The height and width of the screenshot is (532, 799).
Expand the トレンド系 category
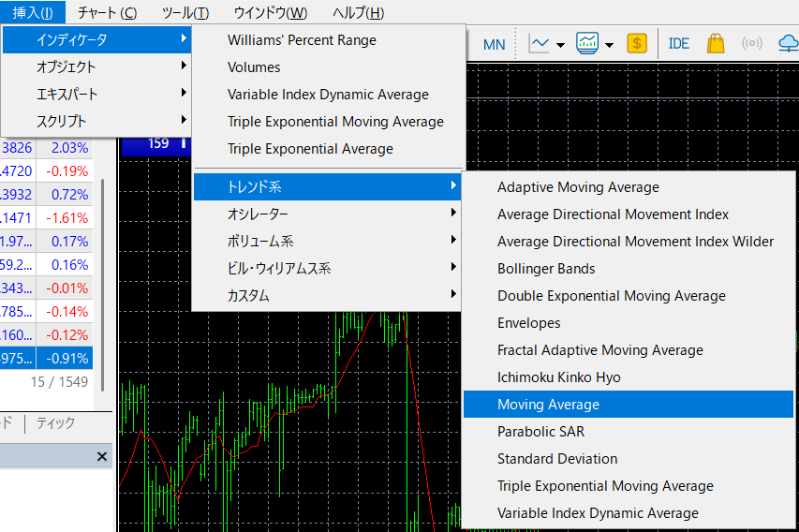(x=327, y=186)
